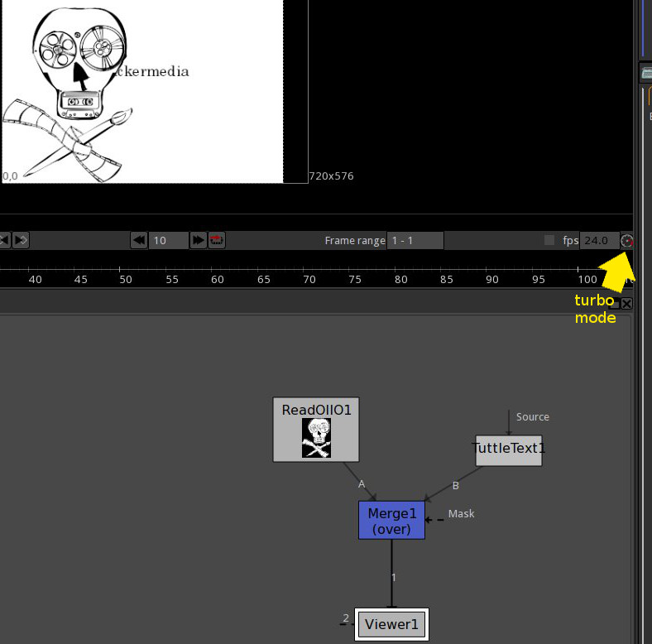Toggle the red loop playback mode icon
The height and width of the screenshot is (644, 652).
tap(217, 240)
